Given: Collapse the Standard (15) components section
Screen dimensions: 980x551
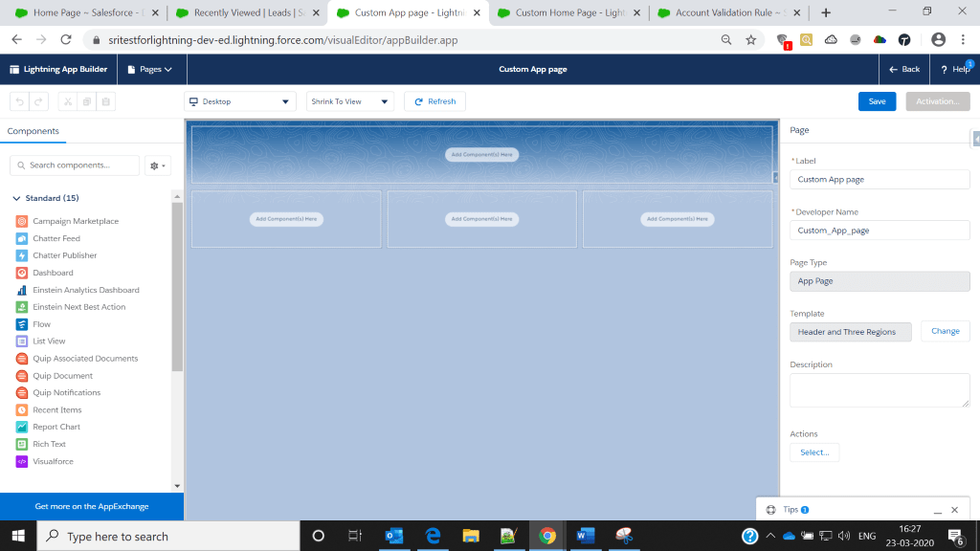Looking at the screenshot, I should coord(16,198).
